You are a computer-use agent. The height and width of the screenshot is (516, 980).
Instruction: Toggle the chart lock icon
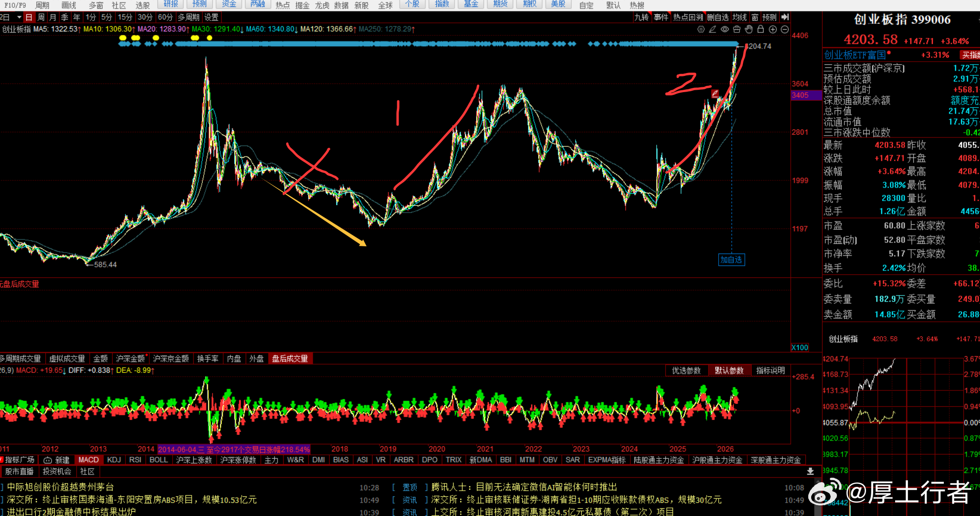[761, 29]
